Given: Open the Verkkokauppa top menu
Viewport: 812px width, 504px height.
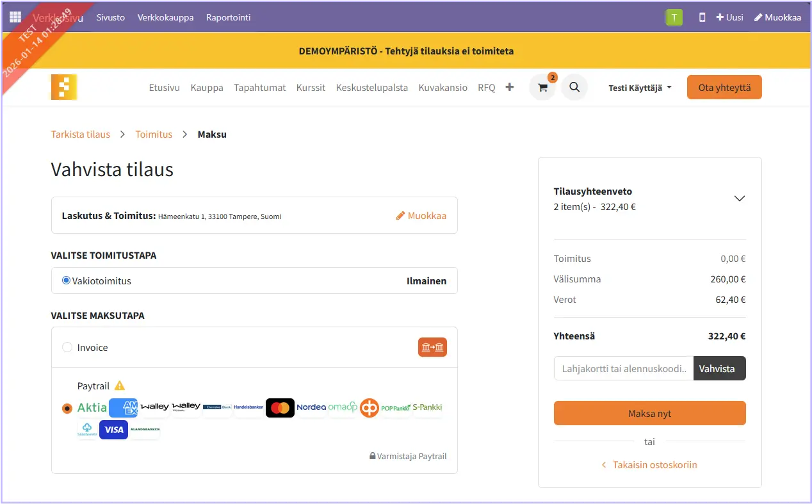Looking at the screenshot, I should pos(165,17).
